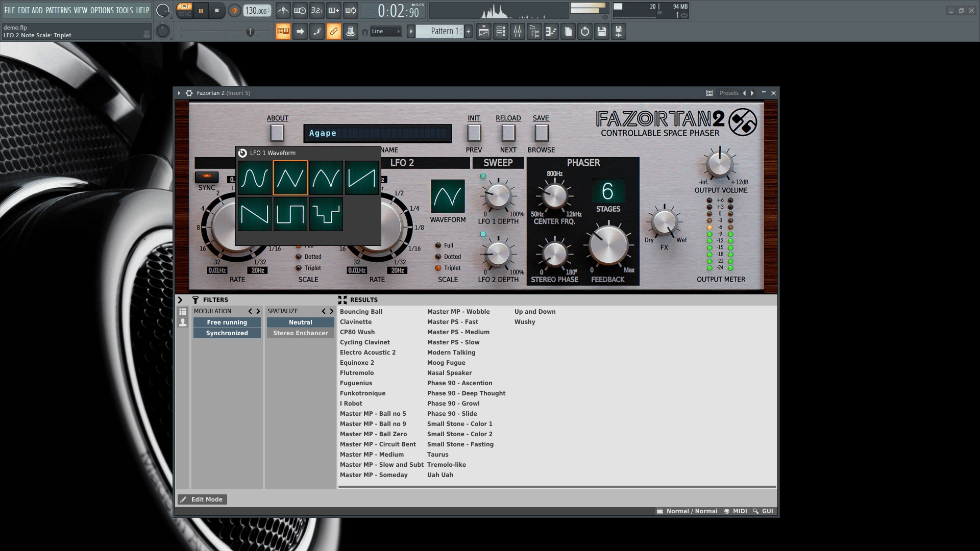The width and height of the screenshot is (980, 551).
Task: Select the highlighted triangle LFO 1 waveform
Action: coord(290,178)
